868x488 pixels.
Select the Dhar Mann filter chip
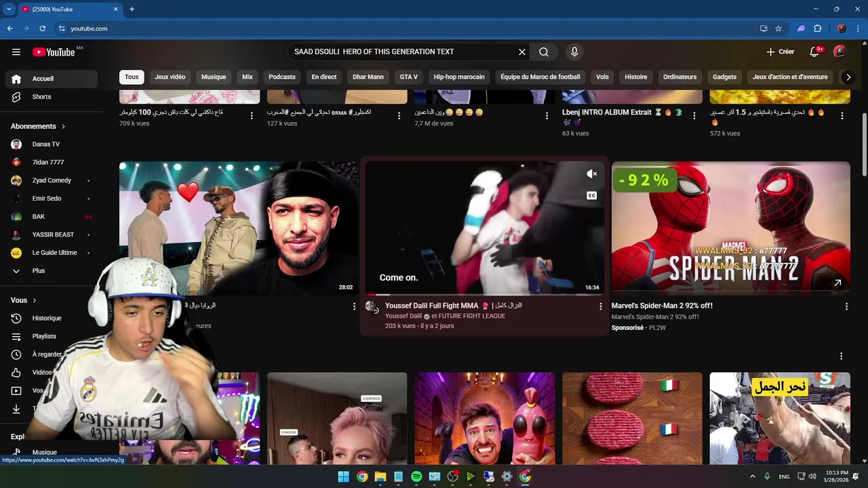click(368, 77)
